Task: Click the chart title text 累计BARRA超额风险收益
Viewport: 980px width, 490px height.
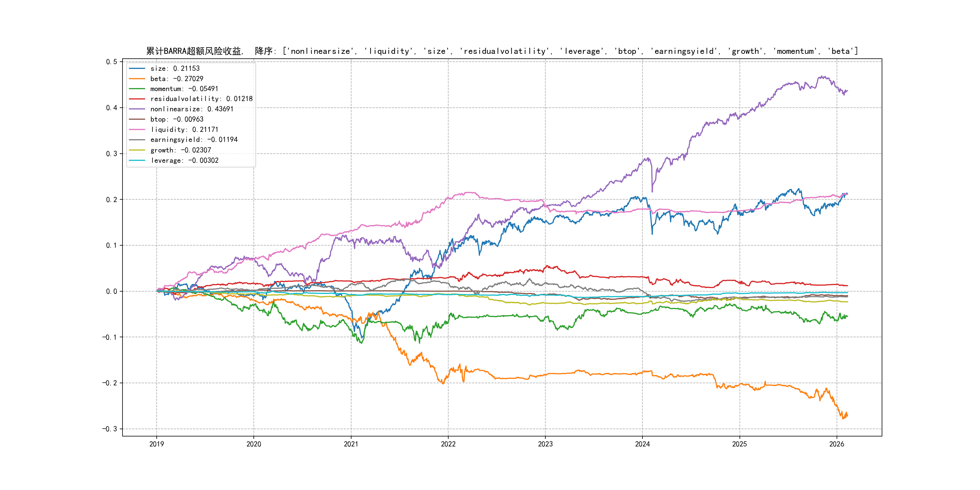Action: pyautogui.click(x=194, y=51)
